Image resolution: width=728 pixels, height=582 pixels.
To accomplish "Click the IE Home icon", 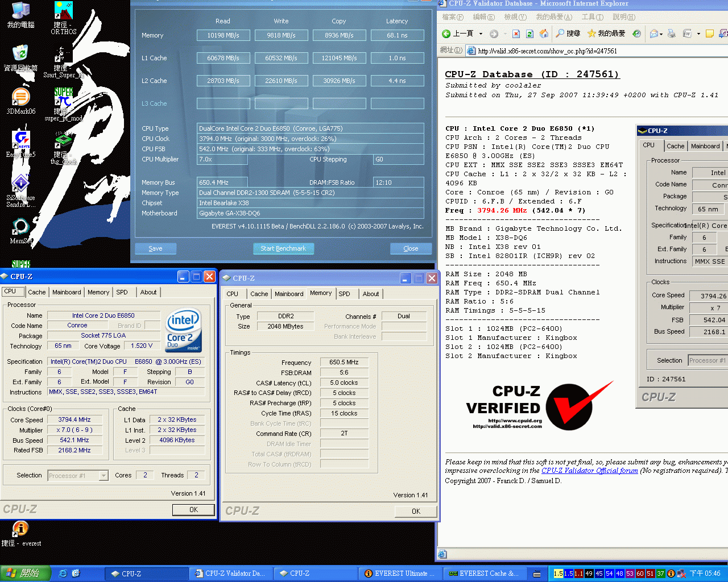I will (544, 34).
